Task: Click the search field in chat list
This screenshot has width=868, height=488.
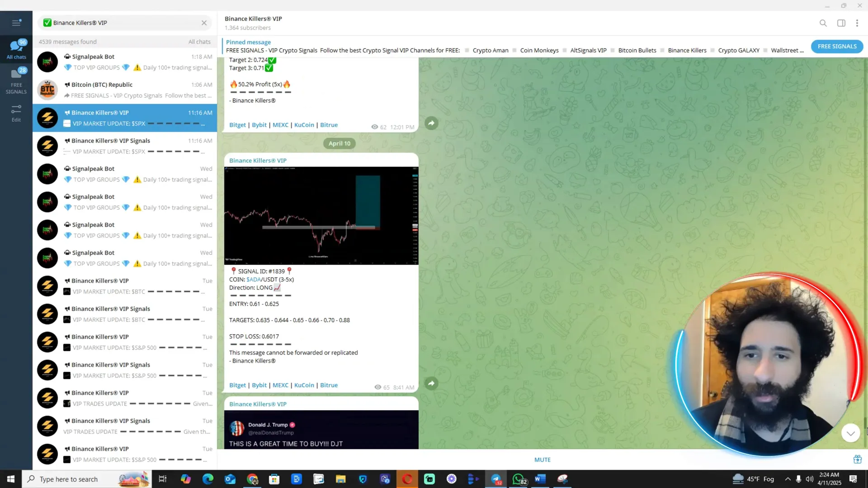Action: (x=124, y=23)
